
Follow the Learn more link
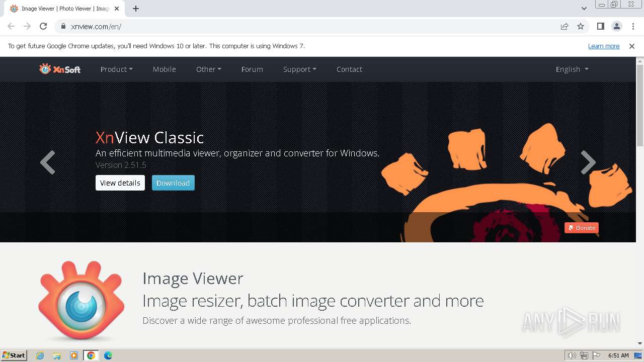604,46
